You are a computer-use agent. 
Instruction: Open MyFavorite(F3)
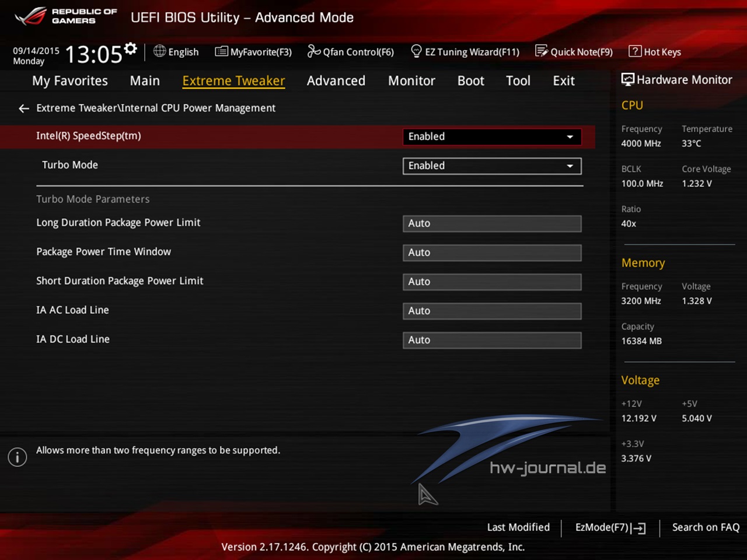(x=253, y=52)
